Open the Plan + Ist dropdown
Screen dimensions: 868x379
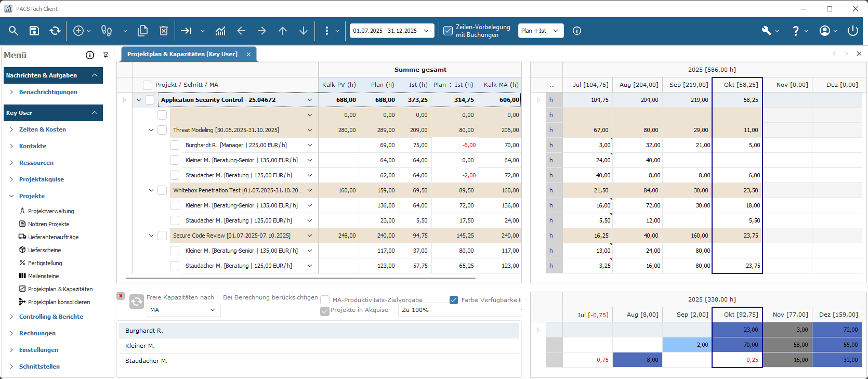tap(541, 31)
